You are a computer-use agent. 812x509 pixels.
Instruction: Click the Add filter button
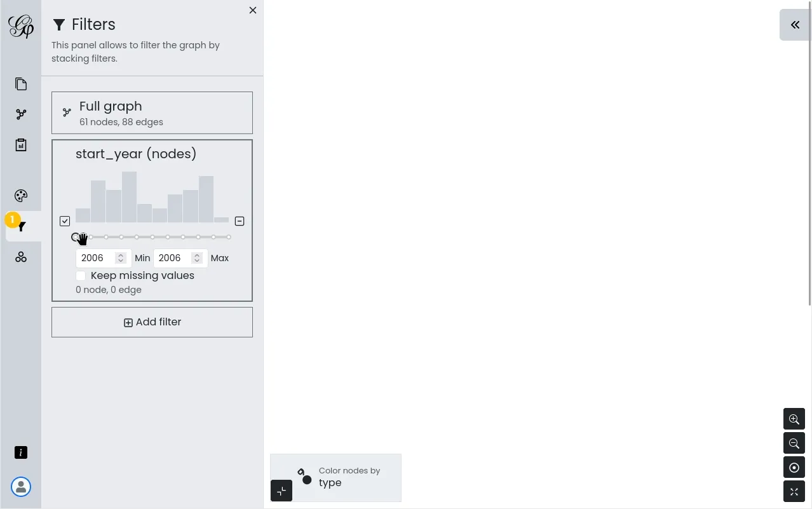pos(152,322)
